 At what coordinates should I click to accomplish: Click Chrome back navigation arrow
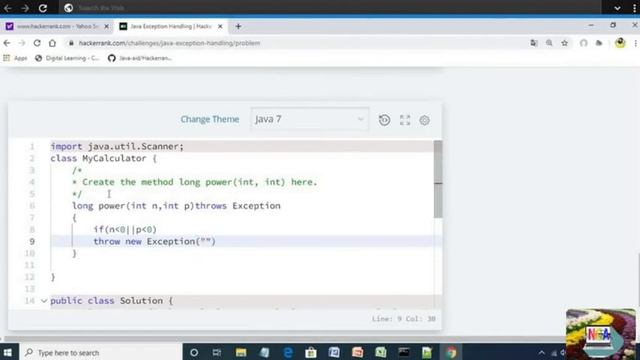[7, 43]
